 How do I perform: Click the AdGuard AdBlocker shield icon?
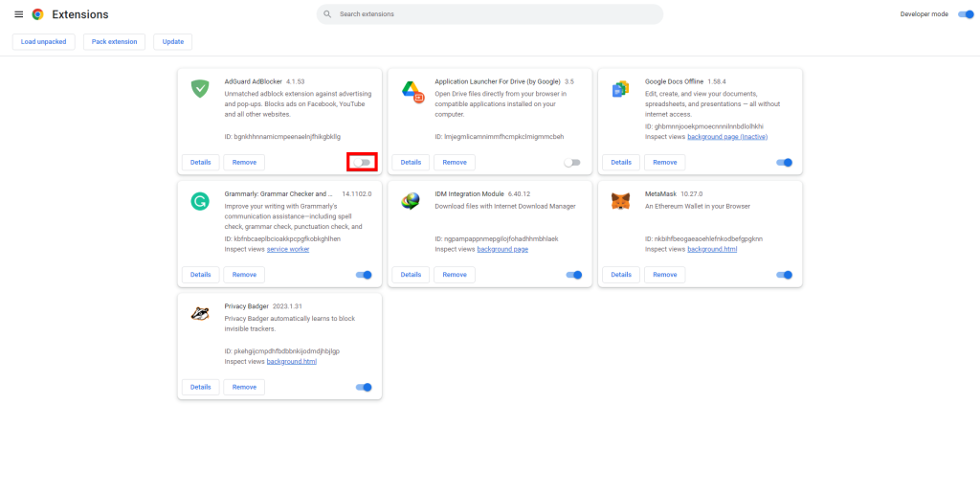pos(200,89)
